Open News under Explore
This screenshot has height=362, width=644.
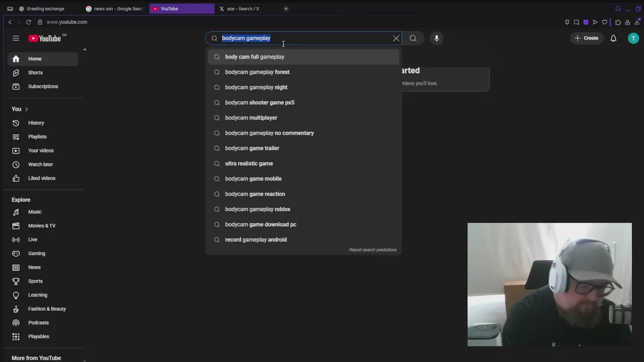click(x=43, y=267)
